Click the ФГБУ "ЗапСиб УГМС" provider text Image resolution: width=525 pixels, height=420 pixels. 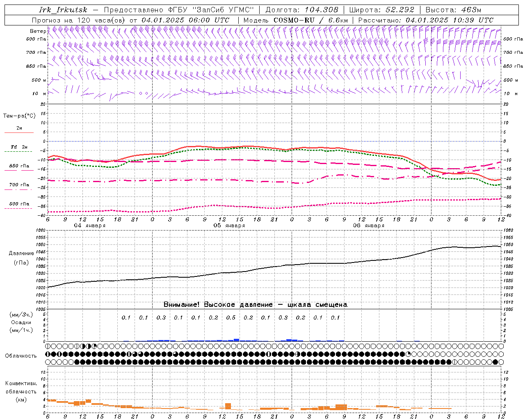[x=212, y=10]
